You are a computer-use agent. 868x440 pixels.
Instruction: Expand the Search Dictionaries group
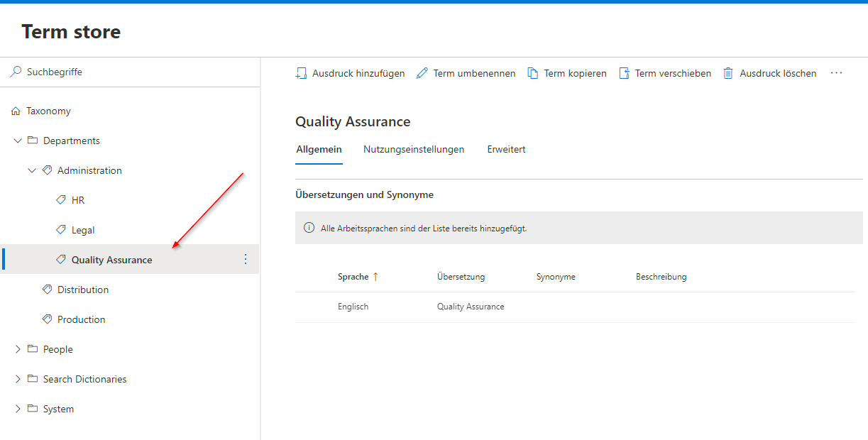tap(18, 380)
